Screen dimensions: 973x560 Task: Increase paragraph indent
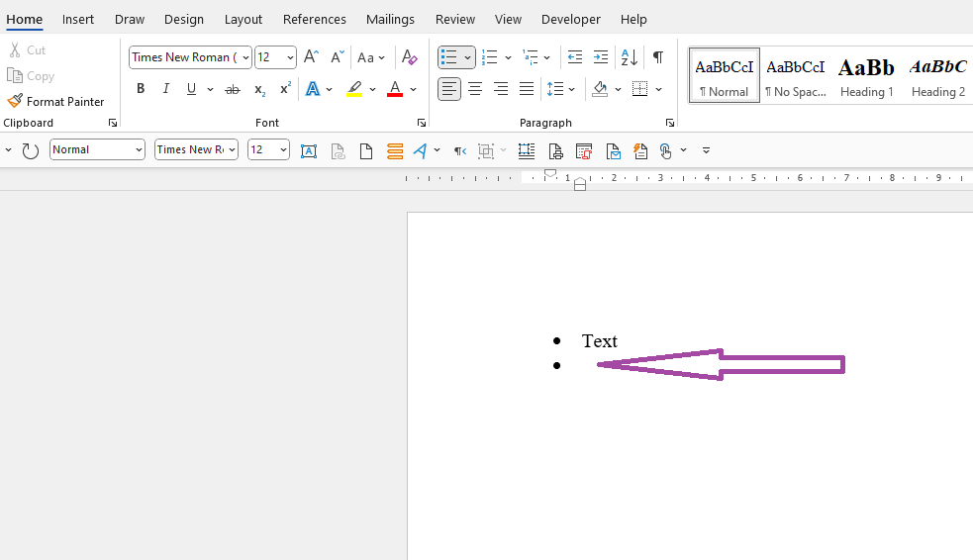point(600,57)
